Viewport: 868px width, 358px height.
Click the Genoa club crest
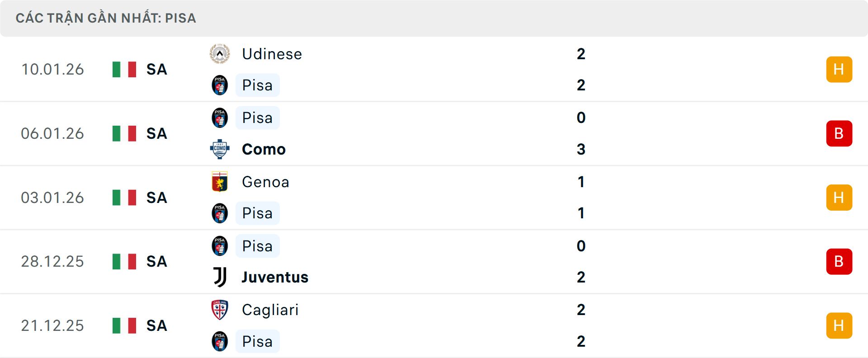pos(220,182)
